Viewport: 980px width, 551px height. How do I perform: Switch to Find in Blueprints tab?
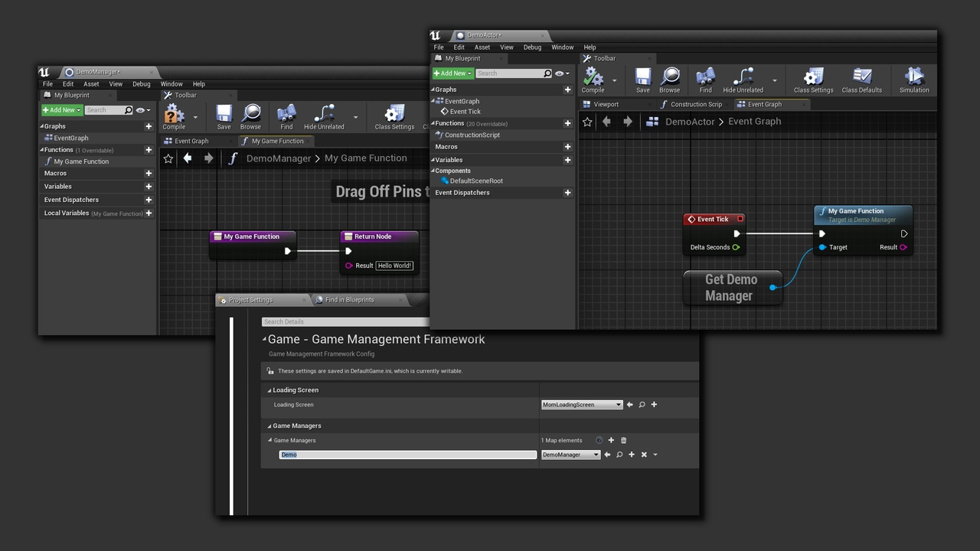(349, 300)
